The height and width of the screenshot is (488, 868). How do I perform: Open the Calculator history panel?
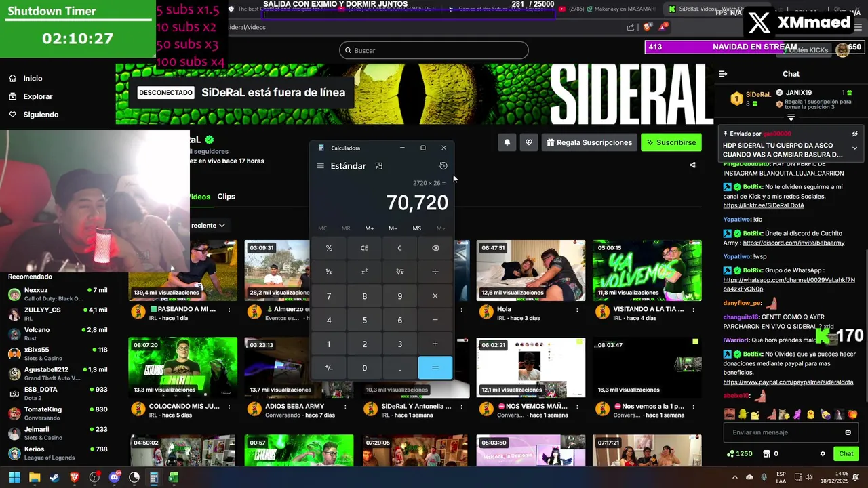(x=443, y=166)
